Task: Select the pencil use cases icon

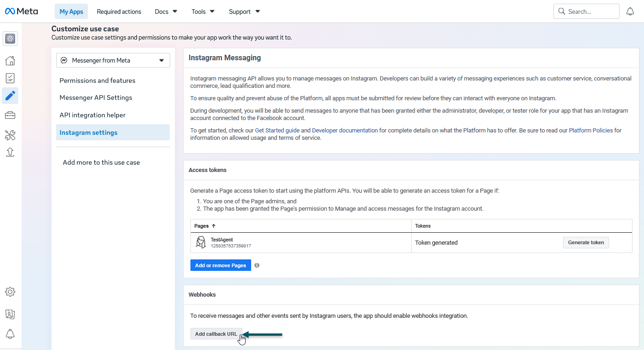Action: tap(10, 96)
